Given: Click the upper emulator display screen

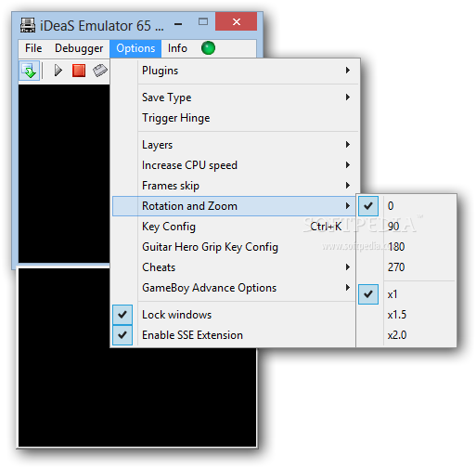Looking at the screenshot, I should 64,174.
